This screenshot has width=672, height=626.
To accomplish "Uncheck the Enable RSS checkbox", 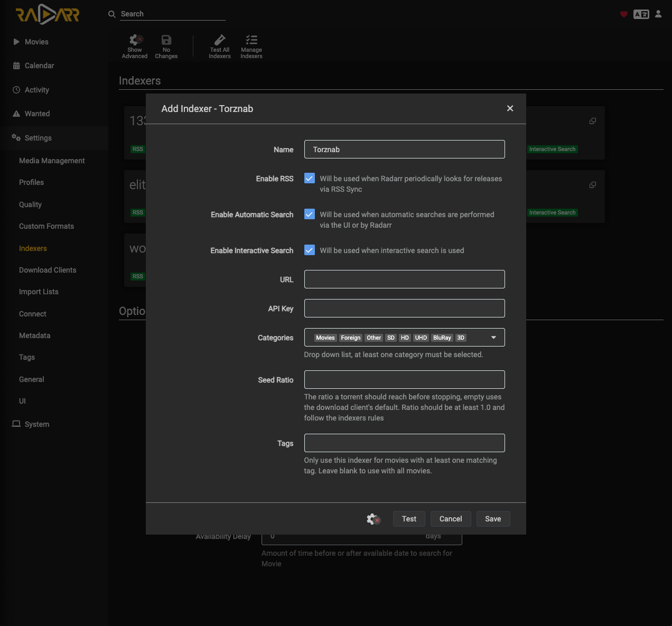I will [x=310, y=179].
